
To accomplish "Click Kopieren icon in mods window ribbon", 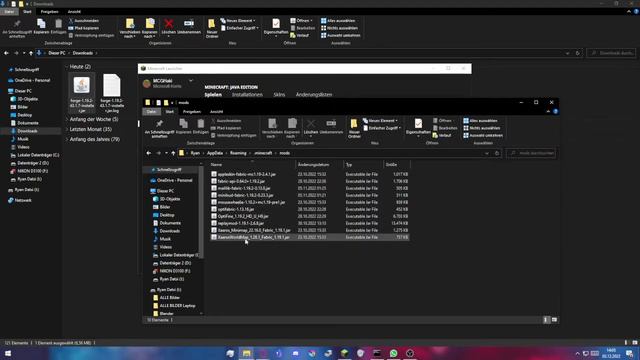I will [x=183, y=126].
